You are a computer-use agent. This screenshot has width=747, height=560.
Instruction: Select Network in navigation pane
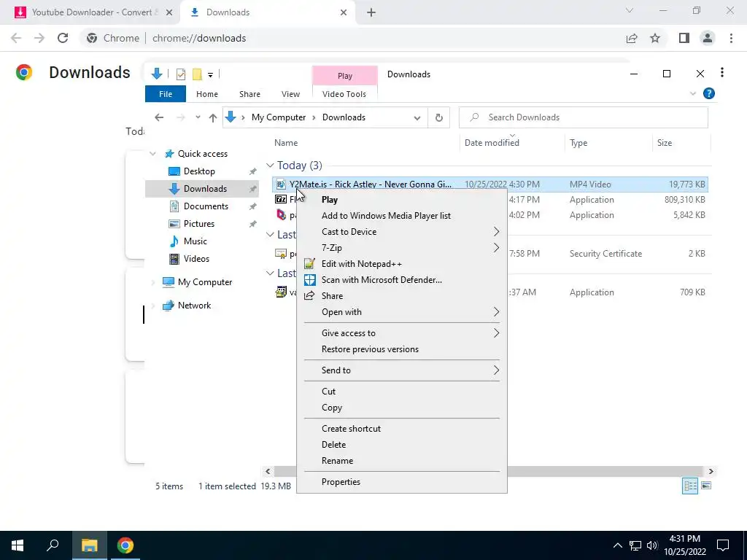click(x=194, y=306)
